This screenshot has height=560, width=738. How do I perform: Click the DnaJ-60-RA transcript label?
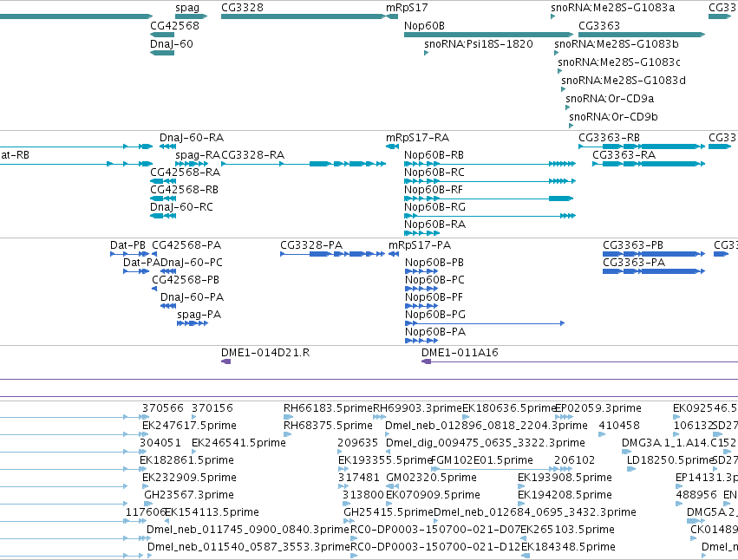point(192,138)
